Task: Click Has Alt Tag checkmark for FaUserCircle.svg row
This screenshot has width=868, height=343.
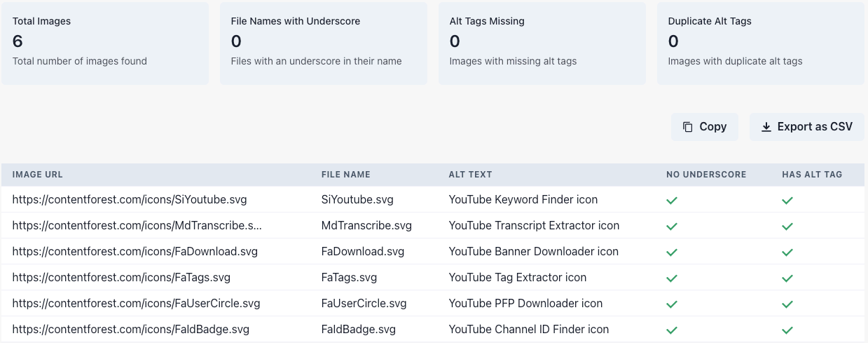Action: point(787,304)
